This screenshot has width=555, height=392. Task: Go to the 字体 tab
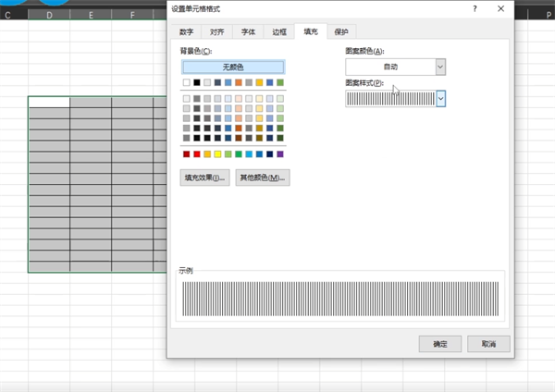[x=248, y=31]
